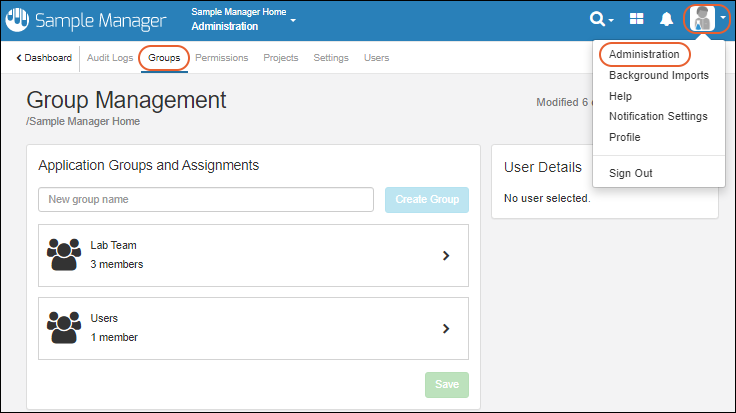The image size is (736, 413).
Task: Click the New group name field
Action: (206, 199)
